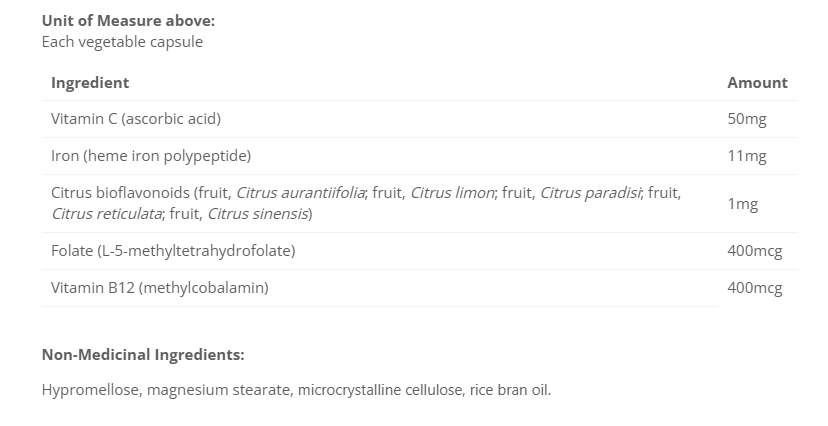The height and width of the screenshot is (426, 828).
Task: Select the Vitamin B12 (methylcobalamin) row
Action: (x=160, y=288)
